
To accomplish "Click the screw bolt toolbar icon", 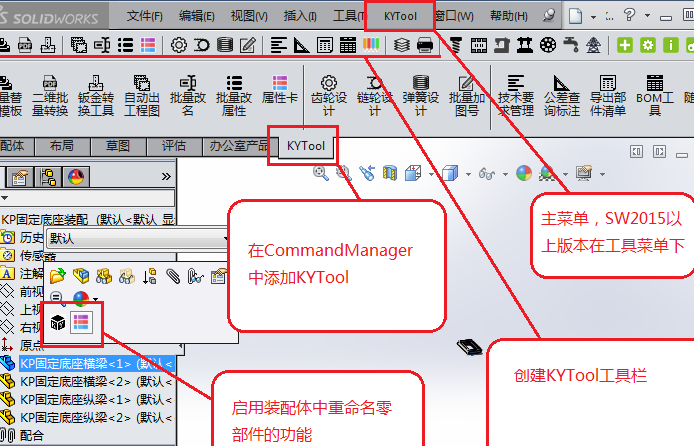I will [455, 45].
